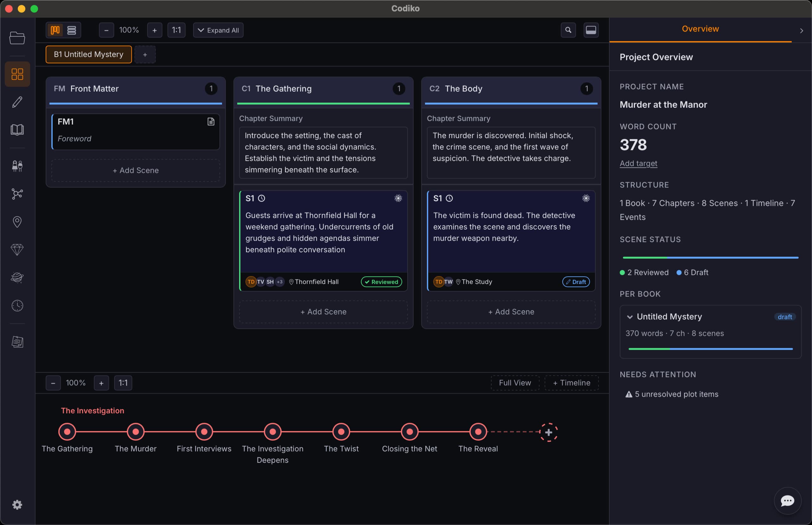Click 5 unresolved plot items warning
The height and width of the screenshot is (525, 812).
pyautogui.click(x=672, y=394)
